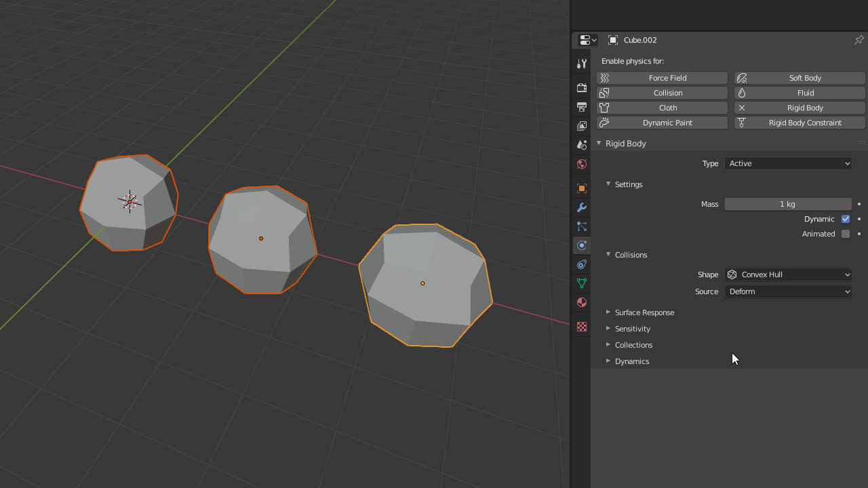Open the collision Shape dropdown
This screenshot has height=488, width=868.
coord(788,274)
